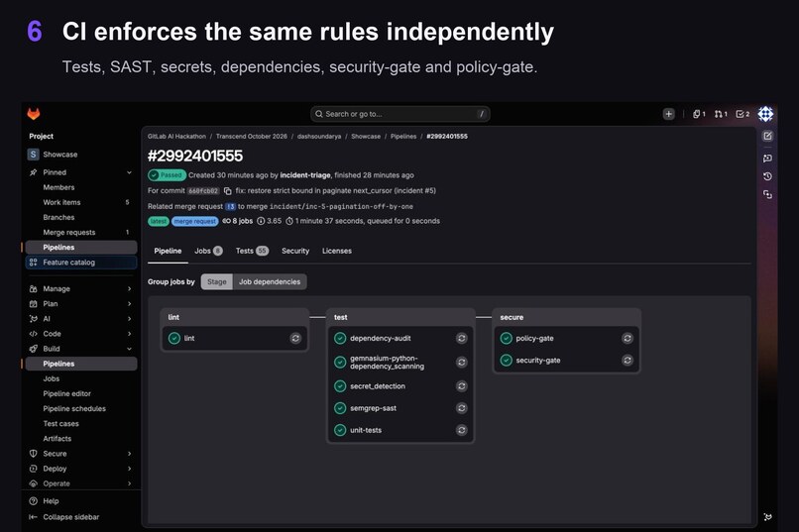Retry the secret_detection job
The height and width of the screenshot is (532, 799).
click(x=462, y=386)
